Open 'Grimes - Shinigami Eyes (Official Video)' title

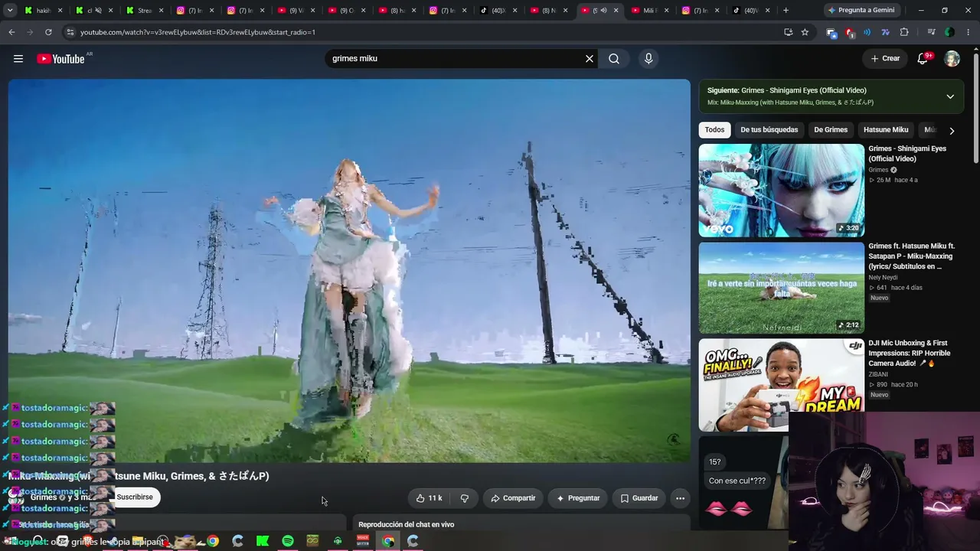click(907, 154)
